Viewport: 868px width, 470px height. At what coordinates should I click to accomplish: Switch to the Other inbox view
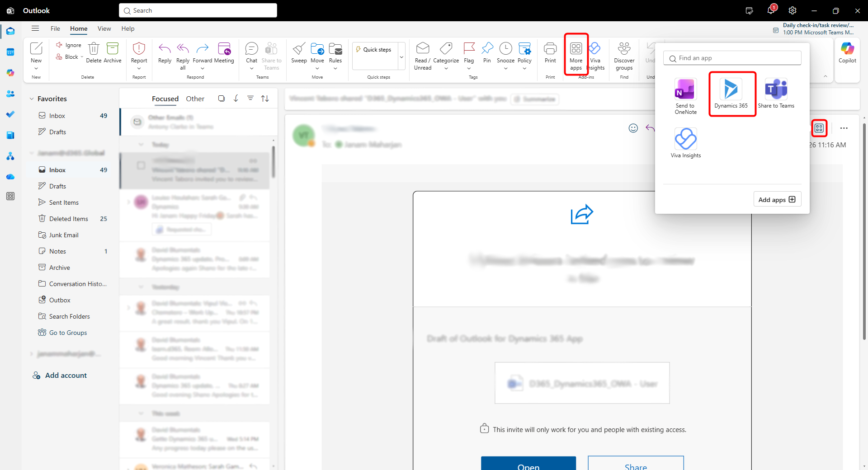[x=195, y=99]
